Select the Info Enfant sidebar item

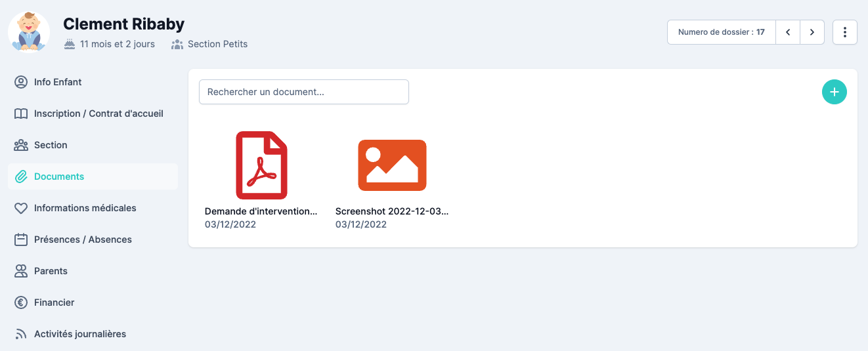[58, 82]
